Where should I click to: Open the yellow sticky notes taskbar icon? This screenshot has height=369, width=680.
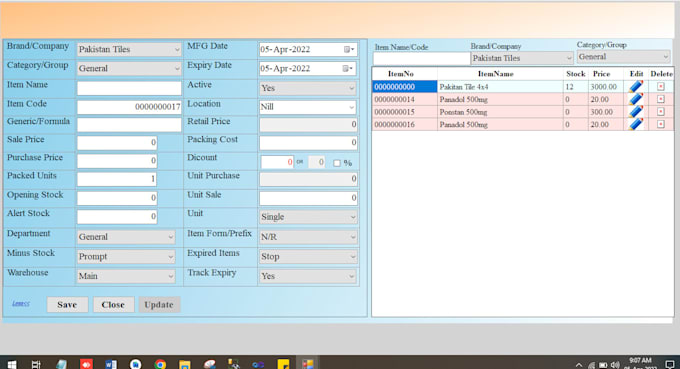[x=283, y=364]
